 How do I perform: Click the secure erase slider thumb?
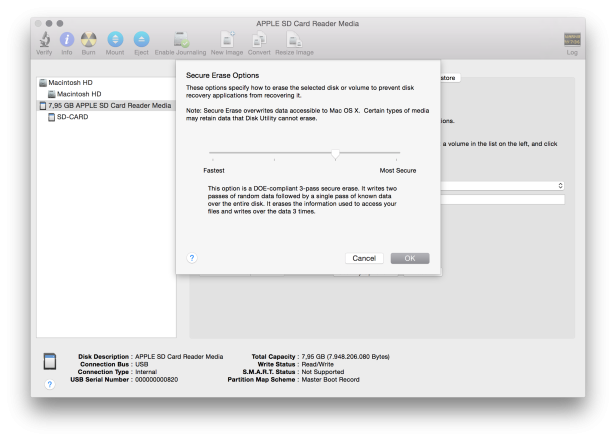tap(335, 154)
